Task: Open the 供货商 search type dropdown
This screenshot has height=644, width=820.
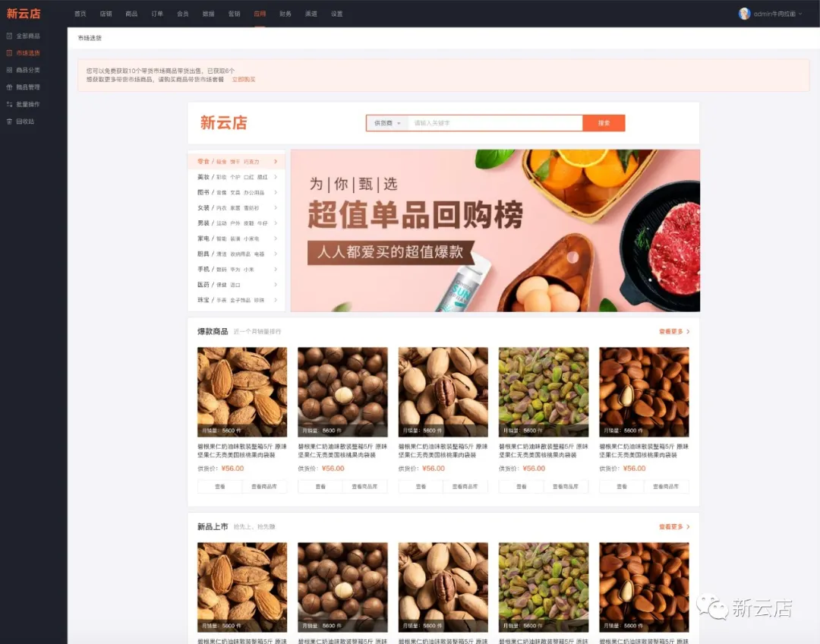Action: 387,123
